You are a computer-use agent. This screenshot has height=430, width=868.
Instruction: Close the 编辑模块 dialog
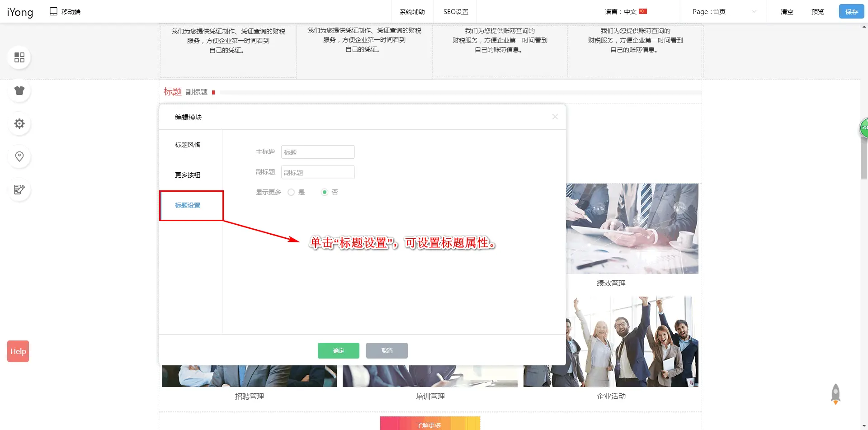coord(555,117)
